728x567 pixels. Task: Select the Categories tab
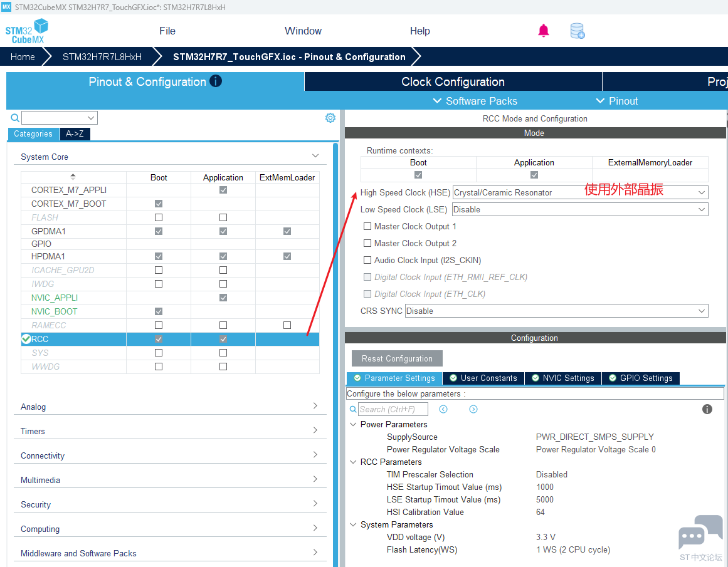pos(33,133)
